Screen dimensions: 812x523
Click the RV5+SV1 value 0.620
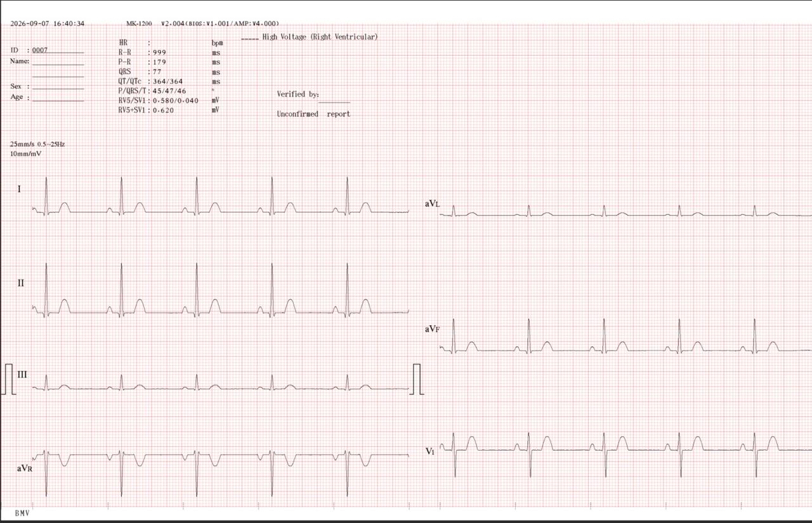tap(163, 110)
